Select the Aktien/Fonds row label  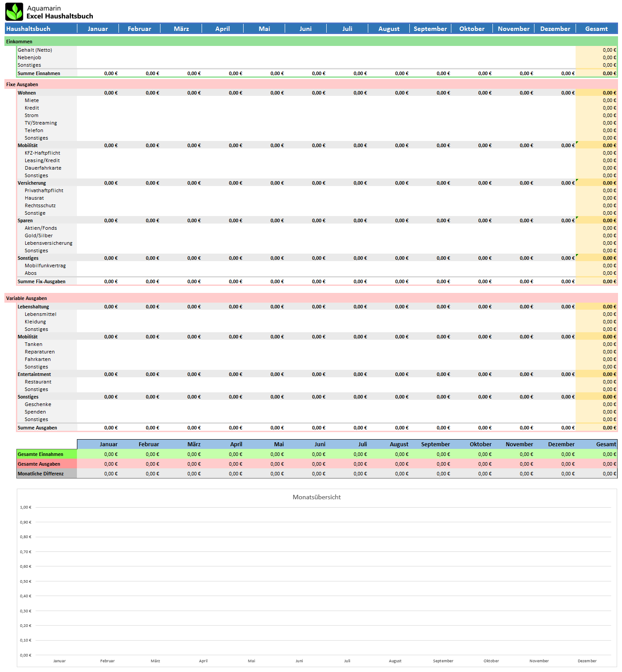click(x=41, y=228)
